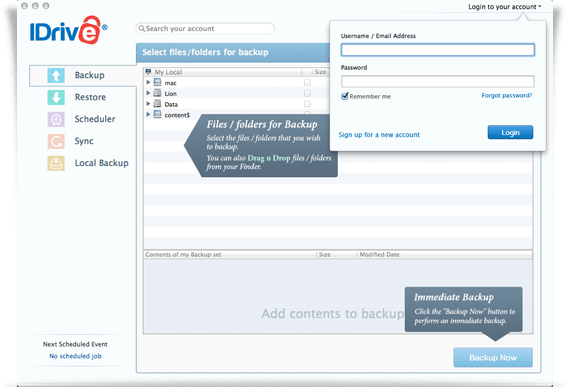Click the My Local computer icon
This screenshot has width=570, height=387.
click(148, 72)
